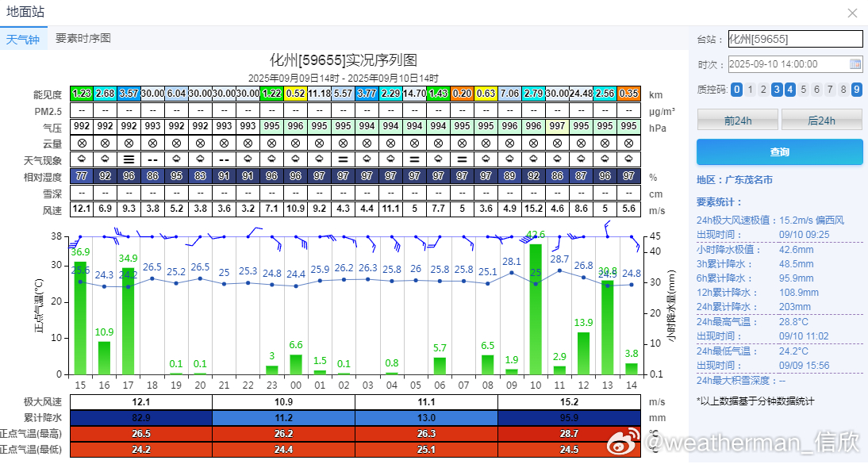The width and height of the screenshot is (868, 464).
Task: Click the 34.9 rainfall bar at hour 17
Action: [x=128, y=321]
